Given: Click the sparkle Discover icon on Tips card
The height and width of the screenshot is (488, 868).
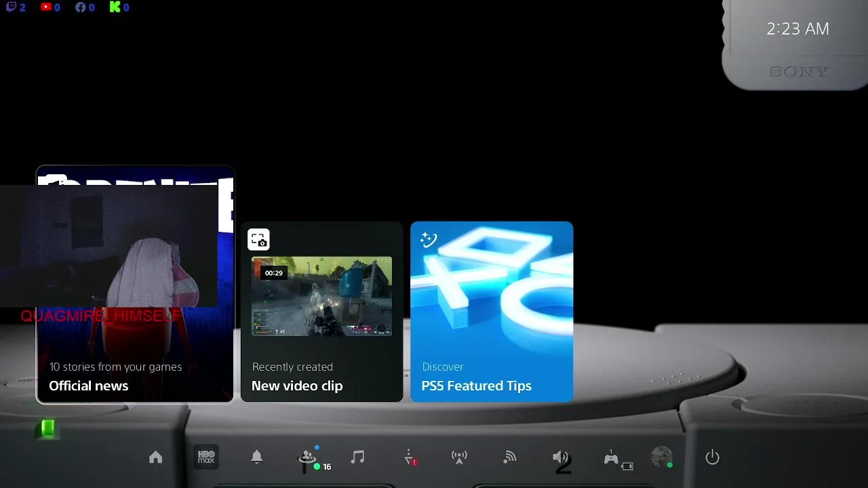Looking at the screenshot, I should 429,239.
